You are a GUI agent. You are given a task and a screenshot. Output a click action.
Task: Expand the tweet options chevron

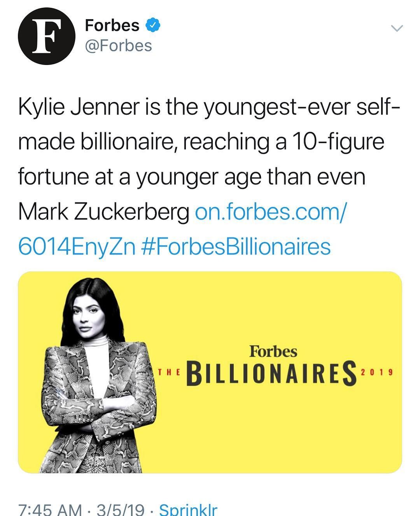click(397, 28)
